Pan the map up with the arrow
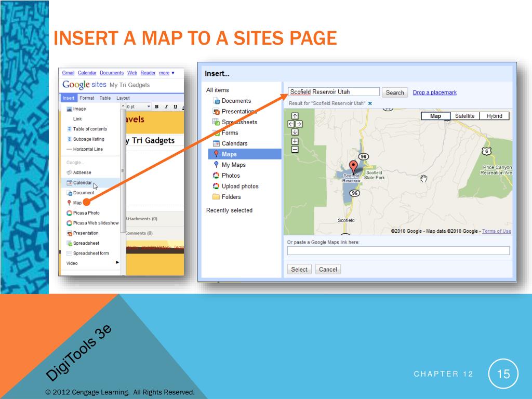The width and height of the screenshot is (532, 399). click(295, 116)
